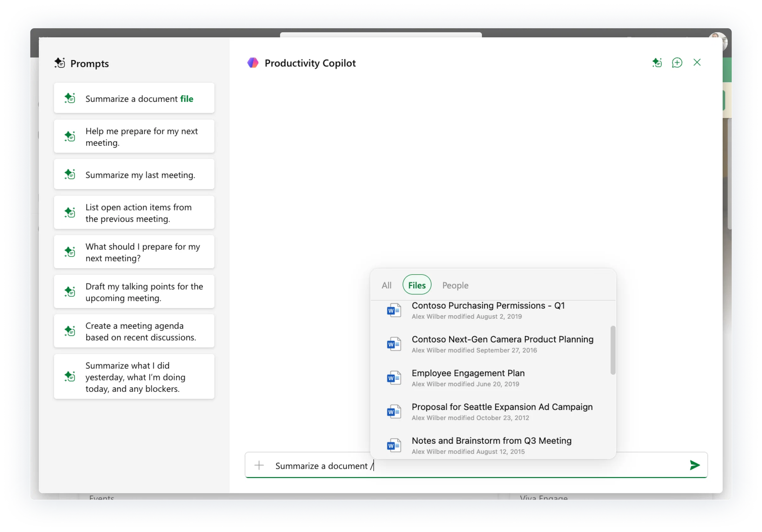Pick 'Help me prepare for my next meeting' prompt
Viewport: 762px width, 532px height.
coord(134,137)
